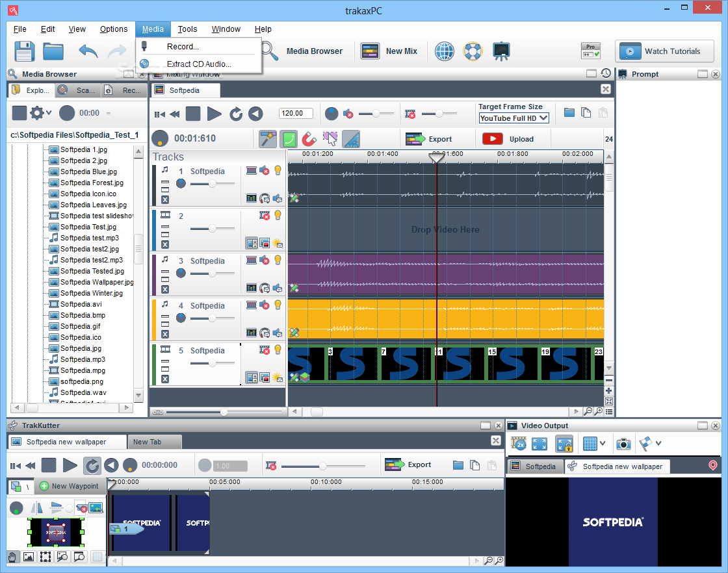
Task: Select Softpedia Forest.jpg in file list
Action: pyautogui.click(x=92, y=183)
